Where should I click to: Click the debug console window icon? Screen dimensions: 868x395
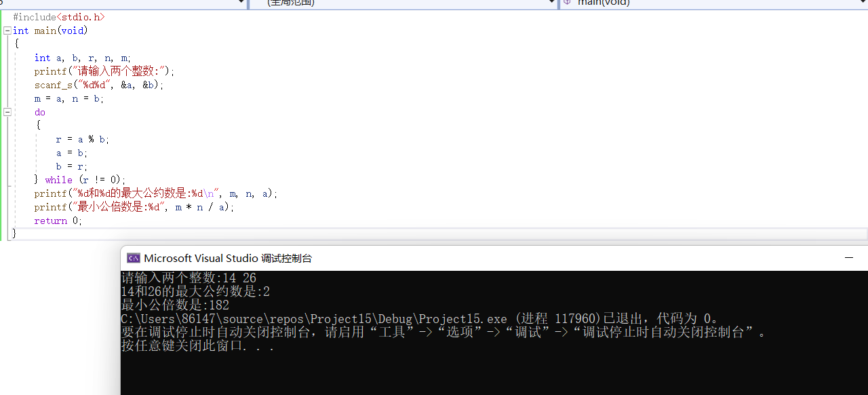tap(134, 258)
